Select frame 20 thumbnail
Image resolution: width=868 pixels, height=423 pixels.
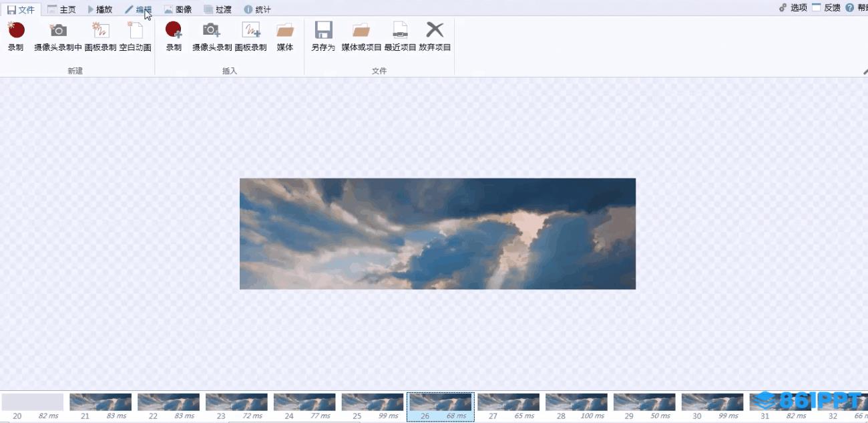pos(33,402)
